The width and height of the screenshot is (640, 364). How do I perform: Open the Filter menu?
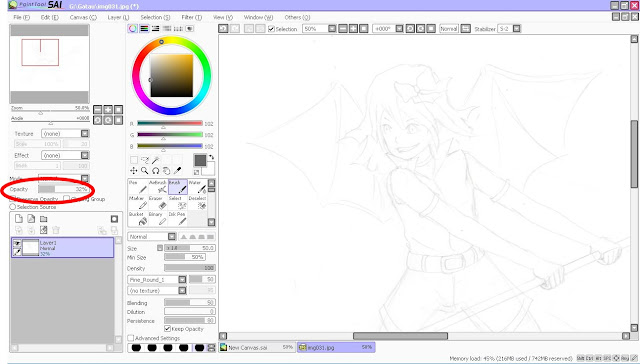(191, 17)
